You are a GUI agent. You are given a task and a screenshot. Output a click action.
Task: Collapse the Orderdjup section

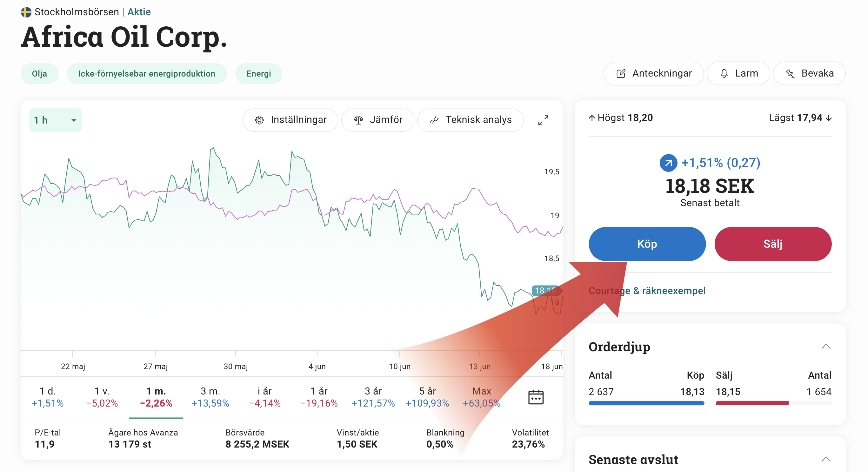click(x=825, y=347)
